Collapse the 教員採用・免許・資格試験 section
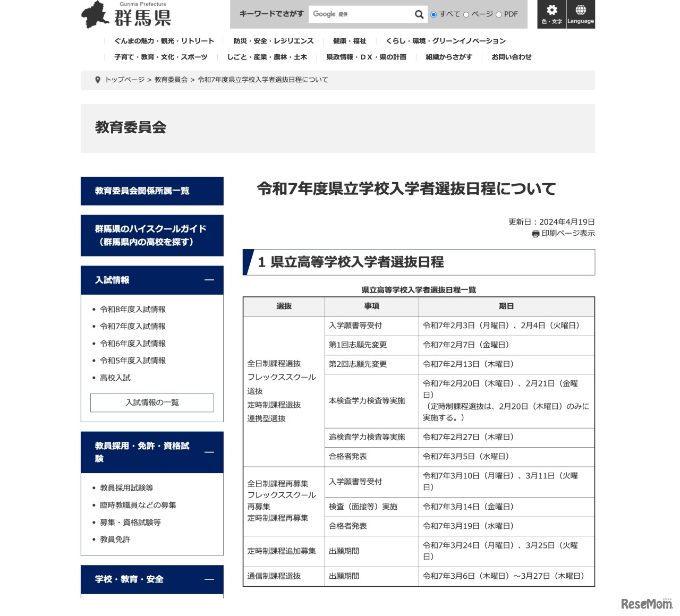 (209, 452)
